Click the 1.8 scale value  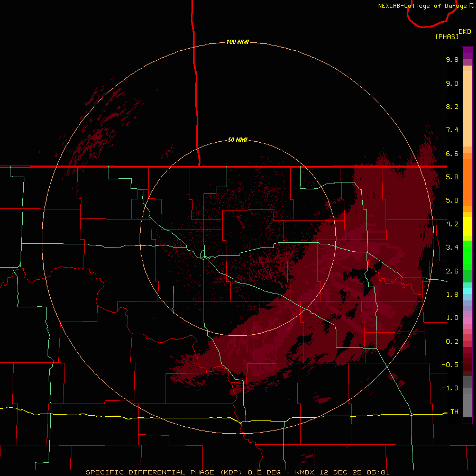pyautogui.click(x=452, y=295)
